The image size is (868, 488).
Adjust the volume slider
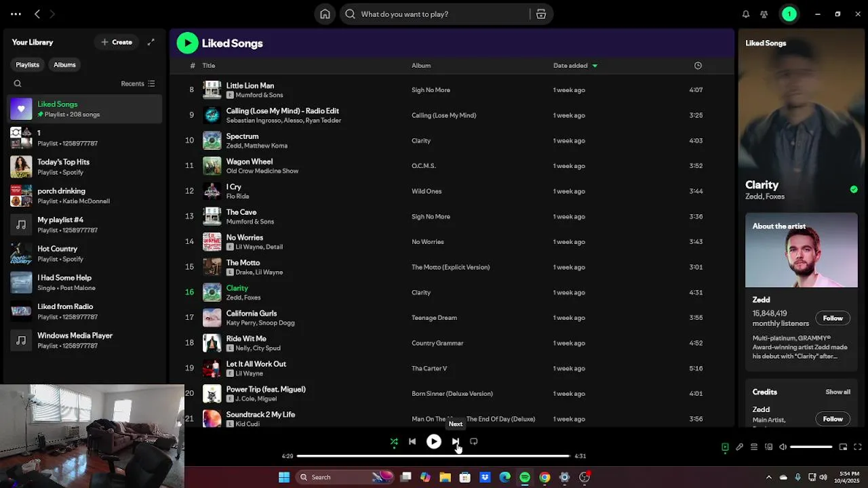click(x=811, y=447)
